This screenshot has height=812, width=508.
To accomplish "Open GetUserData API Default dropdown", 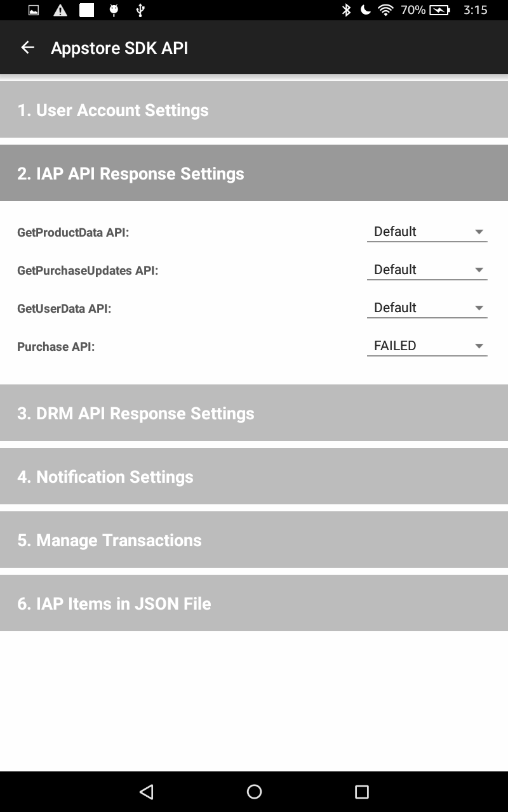I will pyautogui.click(x=427, y=308).
